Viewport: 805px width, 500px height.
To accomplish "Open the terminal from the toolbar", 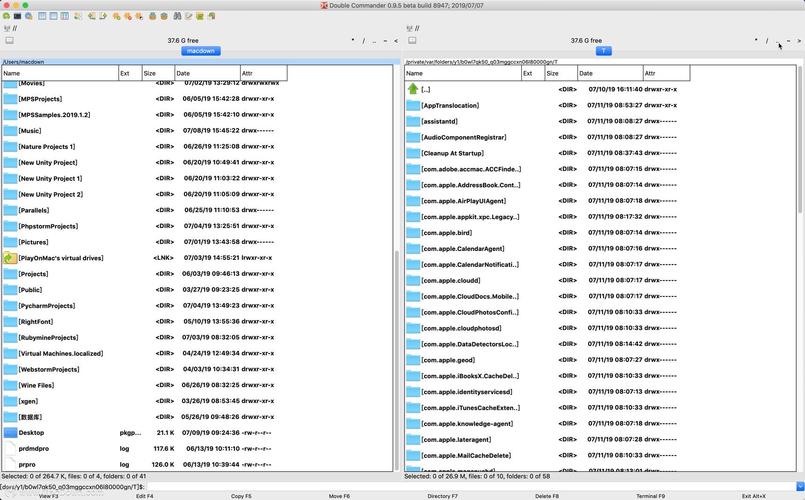I will 17,16.
